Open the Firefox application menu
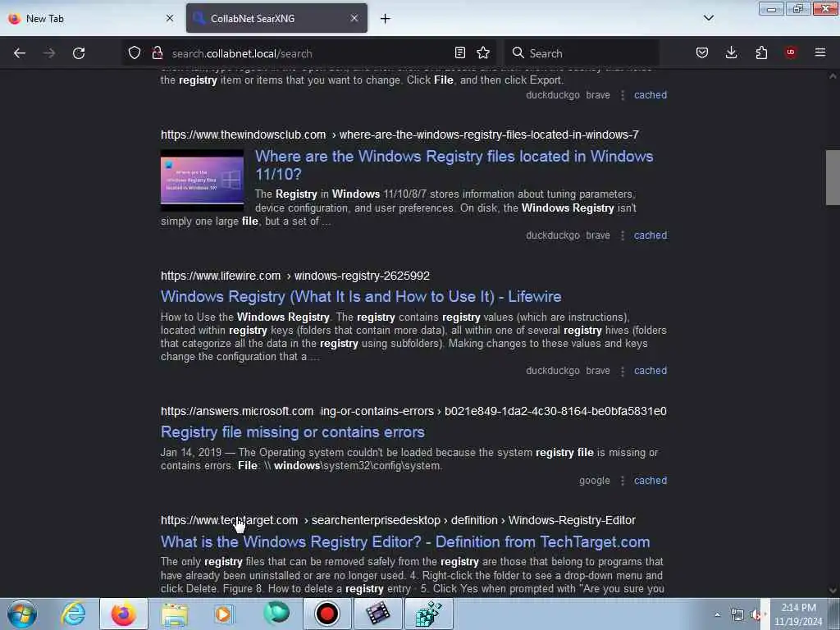The width and height of the screenshot is (840, 630). tap(820, 52)
